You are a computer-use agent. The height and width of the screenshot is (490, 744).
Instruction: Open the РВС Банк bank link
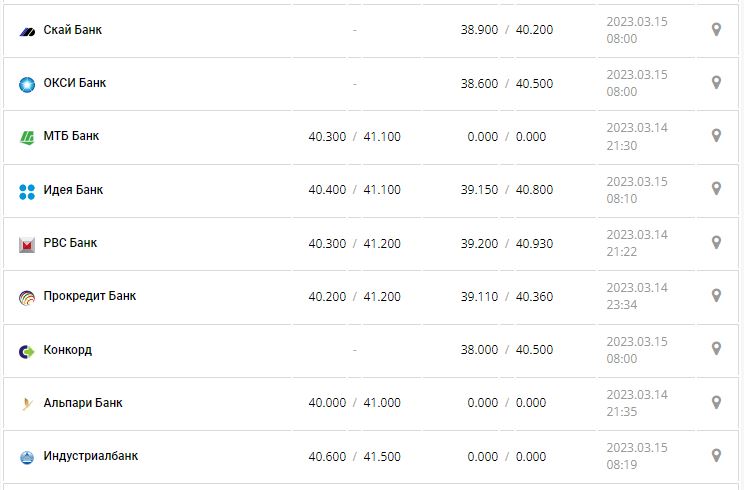click(x=71, y=243)
